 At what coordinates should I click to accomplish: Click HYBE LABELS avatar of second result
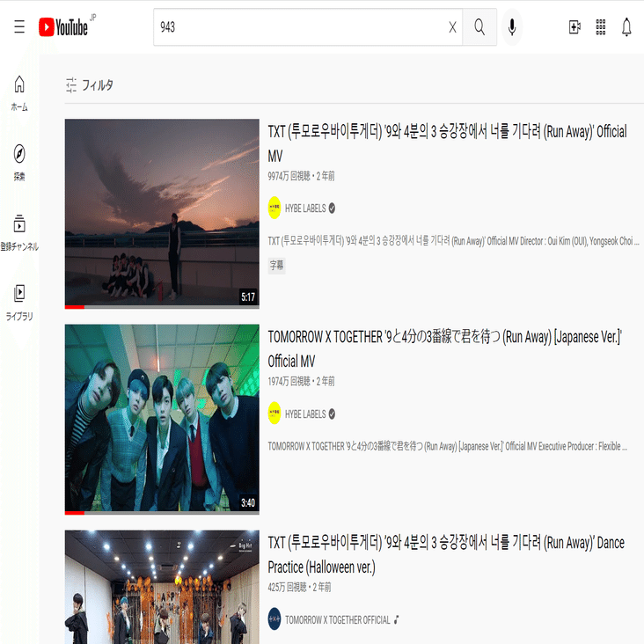pyautogui.click(x=274, y=413)
